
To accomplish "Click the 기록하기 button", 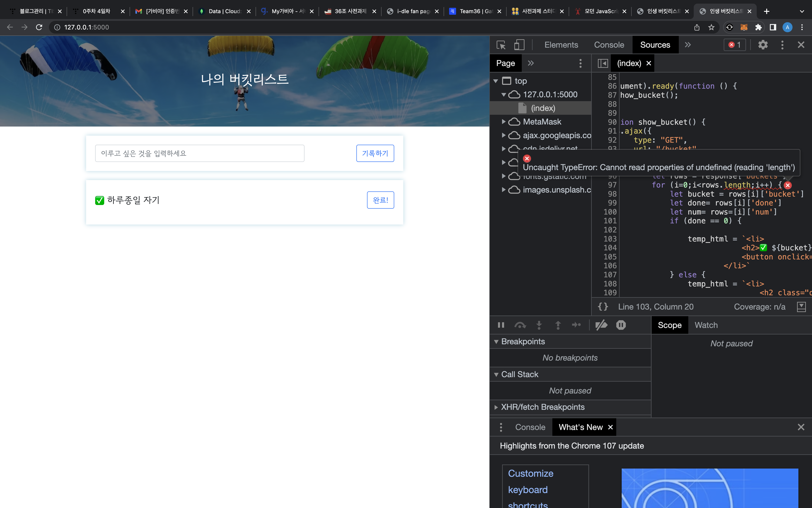I will pos(375,153).
